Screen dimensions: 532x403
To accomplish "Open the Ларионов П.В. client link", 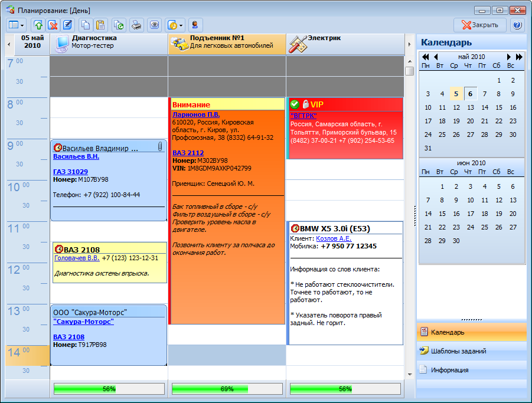I will click(x=196, y=114).
